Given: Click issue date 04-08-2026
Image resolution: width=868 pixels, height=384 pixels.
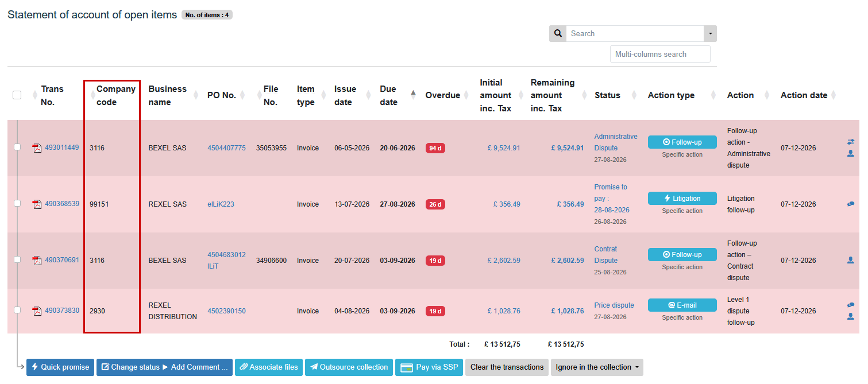Looking at the screenshot, I should pyautogui.click(x=352, y=311).
